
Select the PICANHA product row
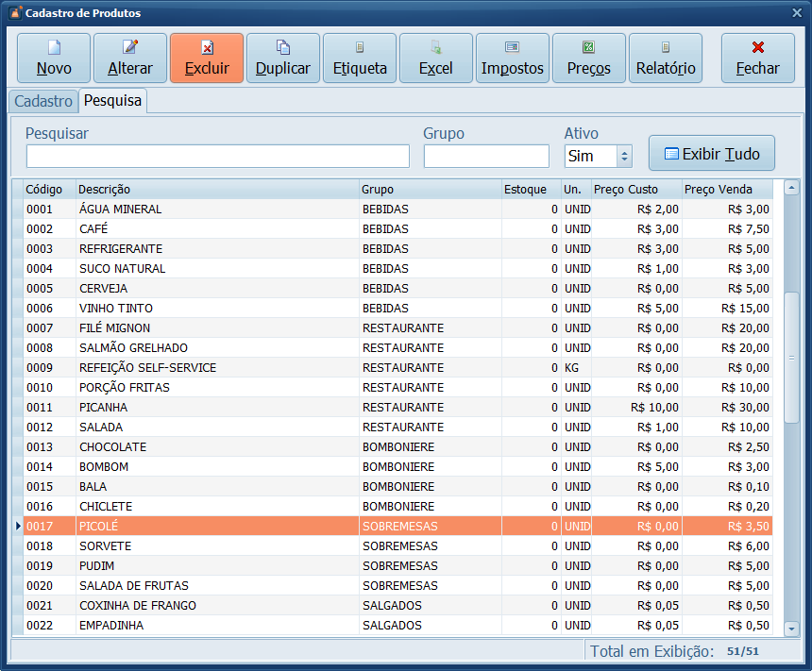[x=217, y=408]
